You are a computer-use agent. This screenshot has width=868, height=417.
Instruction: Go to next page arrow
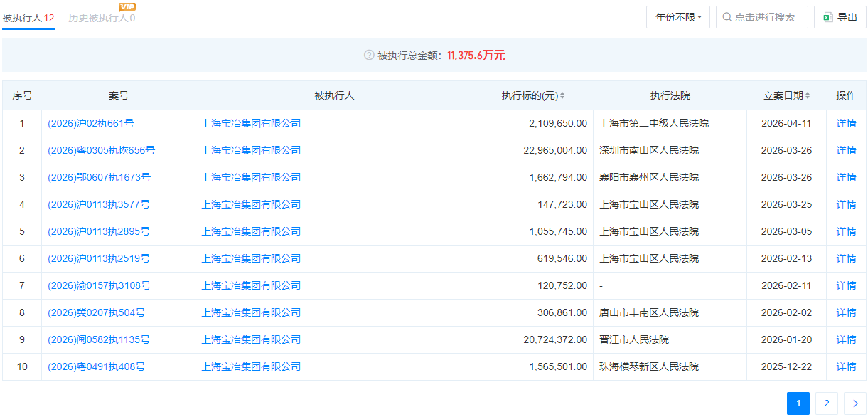(854, 403)
